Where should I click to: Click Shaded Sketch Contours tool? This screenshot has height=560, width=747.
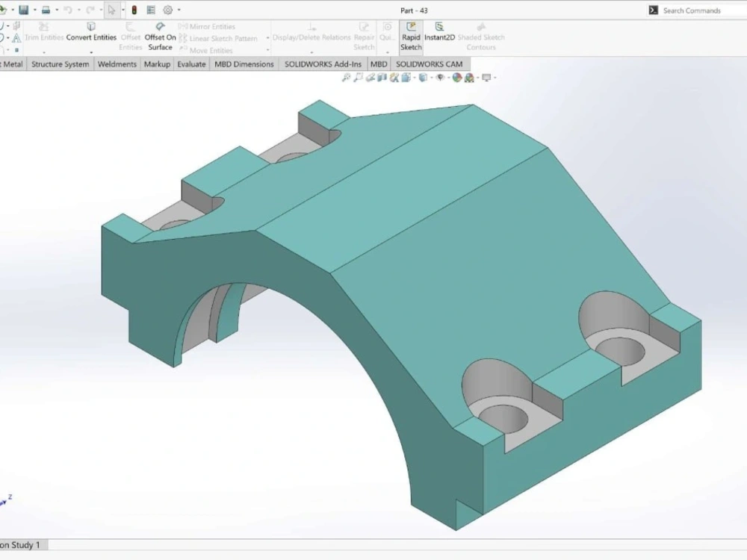480,37
